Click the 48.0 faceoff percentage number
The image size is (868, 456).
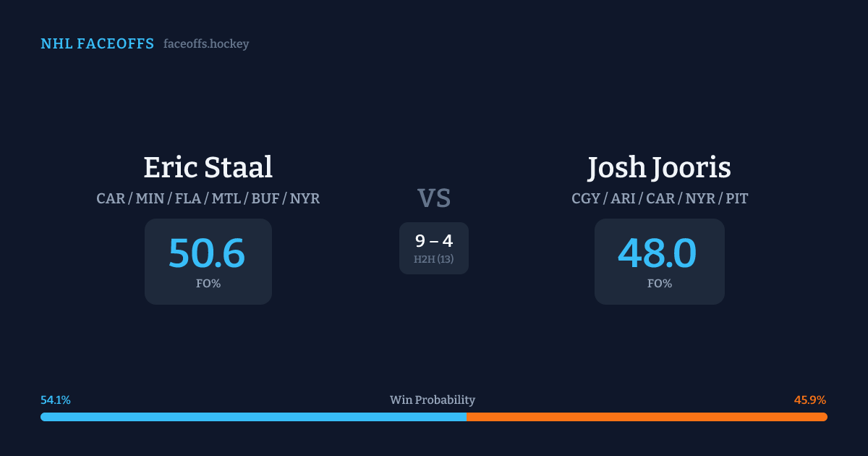click(658, 253)
